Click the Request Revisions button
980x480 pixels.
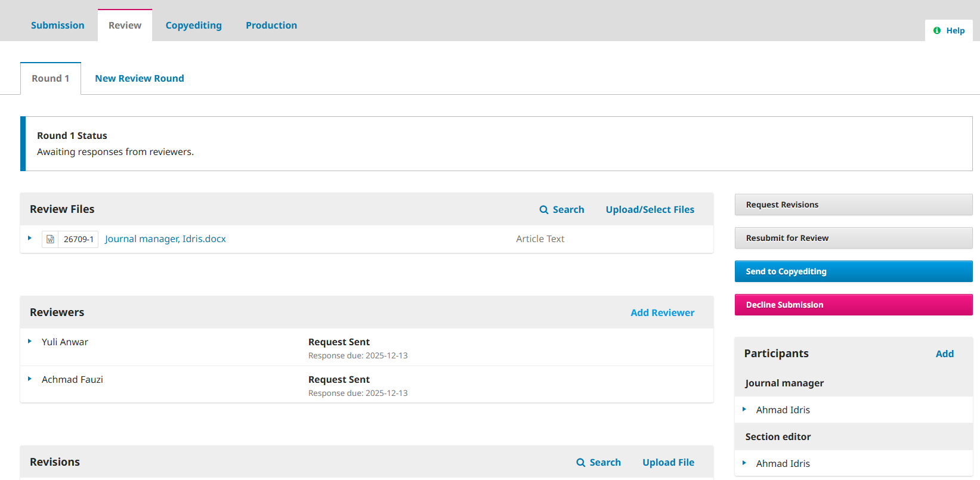(x=853, y=205)
